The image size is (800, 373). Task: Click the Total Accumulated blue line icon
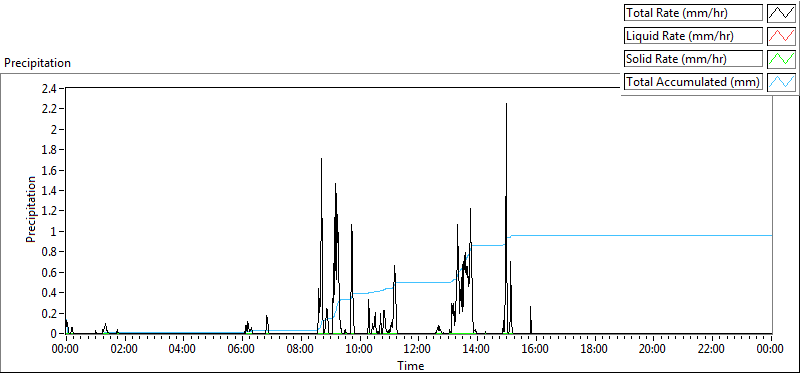pos(781,82)
